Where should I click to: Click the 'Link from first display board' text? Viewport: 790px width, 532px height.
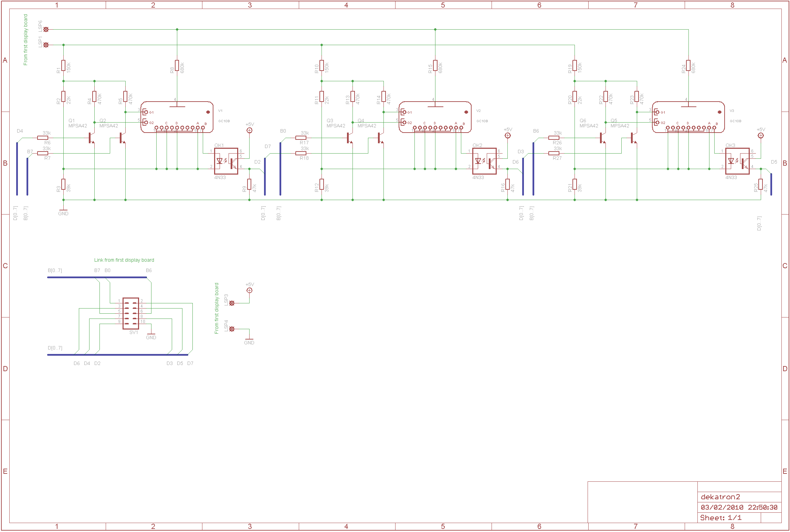point(124,260)
